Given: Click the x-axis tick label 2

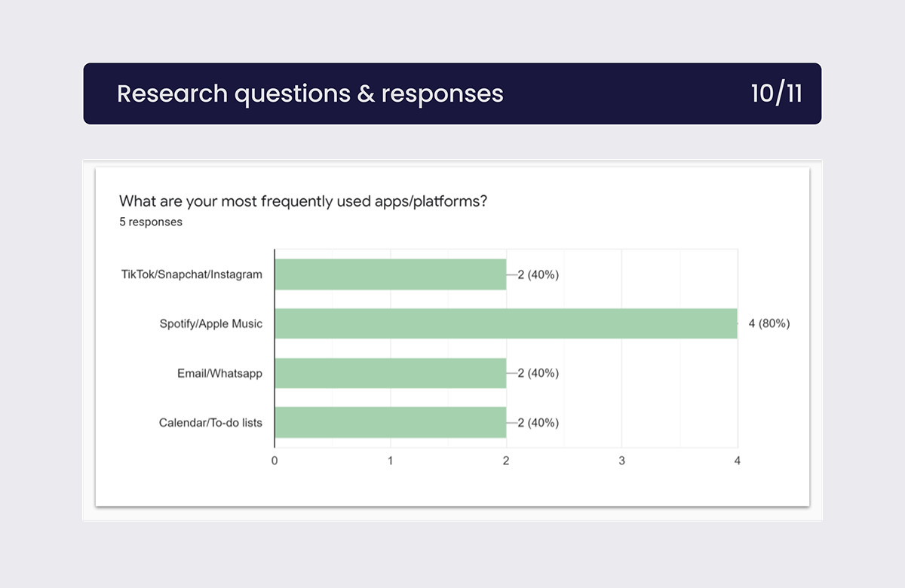Looking at the screenshot, I should click(x=506, y=461).
